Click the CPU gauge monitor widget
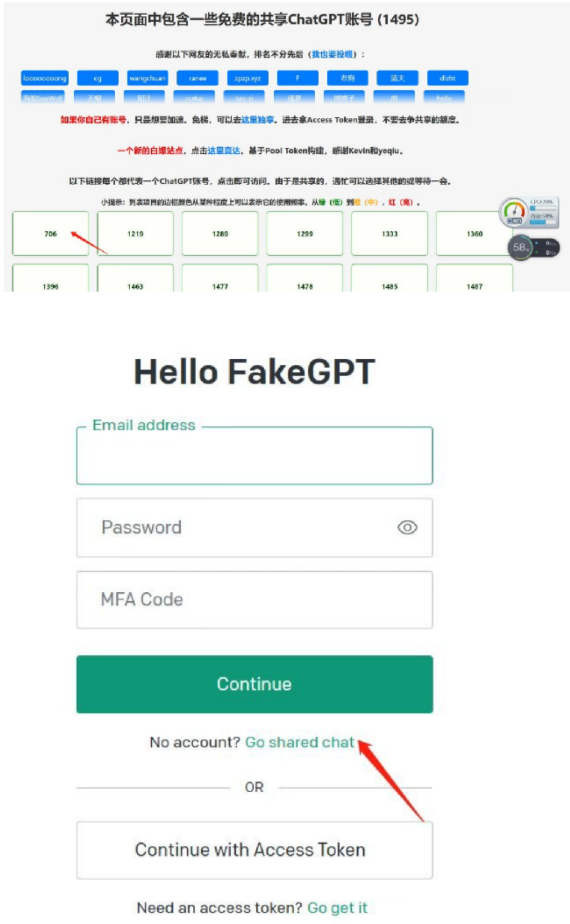 (x=514, y=211)
